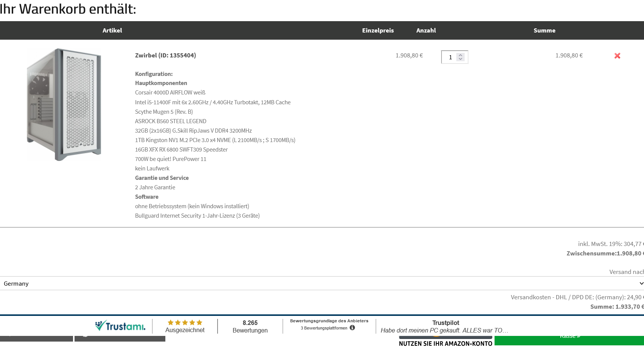
Task: Click the Konfiguration: heading
Action: click(154, 74)
